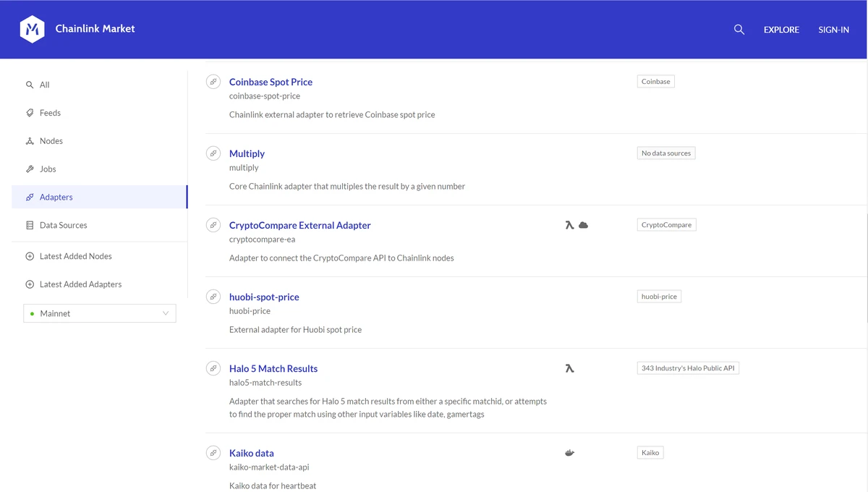
Task: Open search via magnifier icon in header
Action: (x=739, y=30)
